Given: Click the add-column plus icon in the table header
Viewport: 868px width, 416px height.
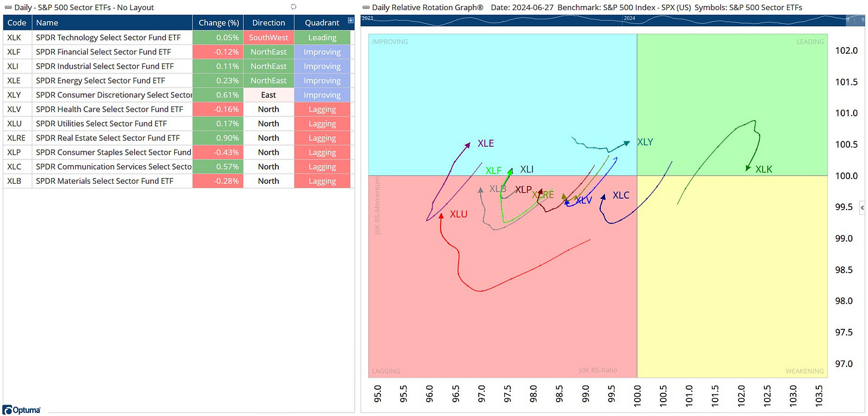Looking at the screenshot, I should tap(351, 21).
